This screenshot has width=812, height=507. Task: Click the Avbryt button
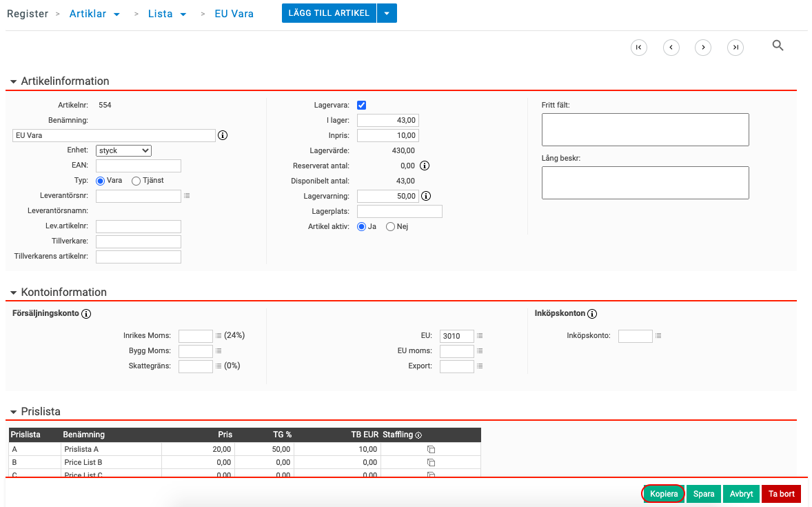point(742,494)
